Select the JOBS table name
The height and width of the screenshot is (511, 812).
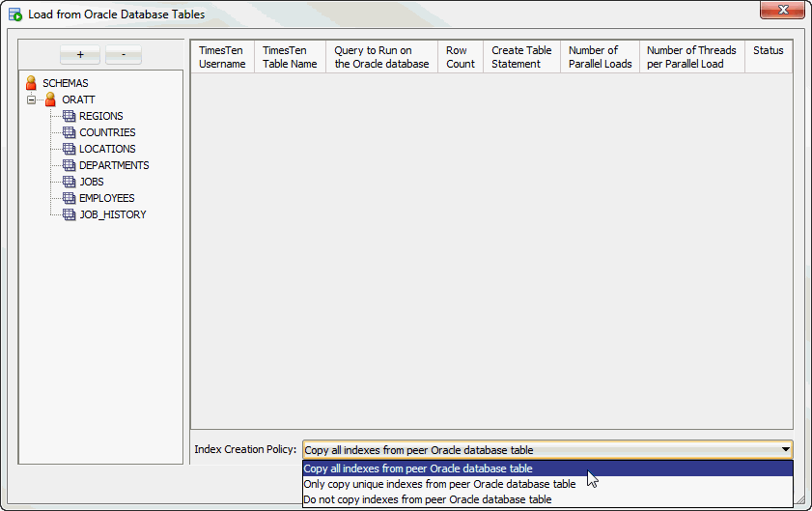tap(92, 182)
